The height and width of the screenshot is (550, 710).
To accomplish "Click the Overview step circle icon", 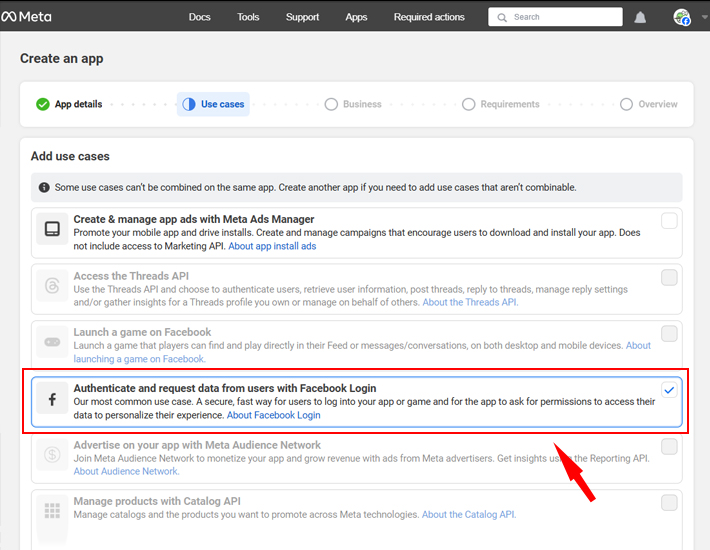I will 626,104.
